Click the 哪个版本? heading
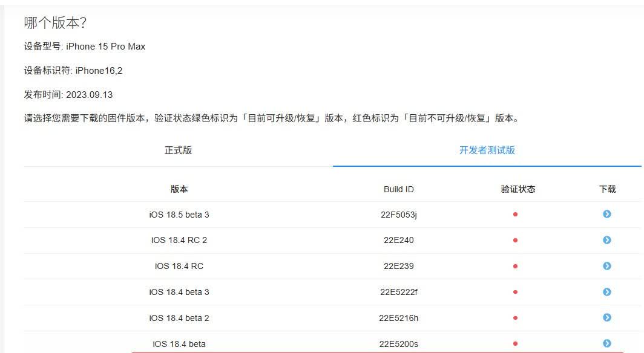This screenshot has width=644, height=353. pyautogui.click(x=55, y=22)
